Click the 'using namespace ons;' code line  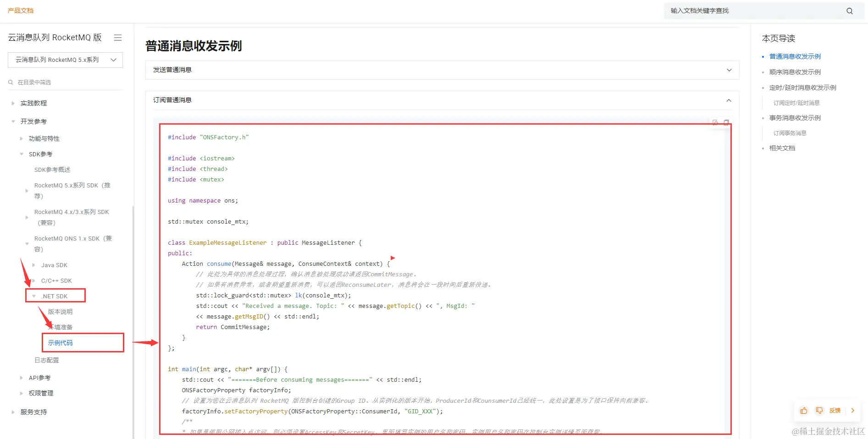(203, 201)
